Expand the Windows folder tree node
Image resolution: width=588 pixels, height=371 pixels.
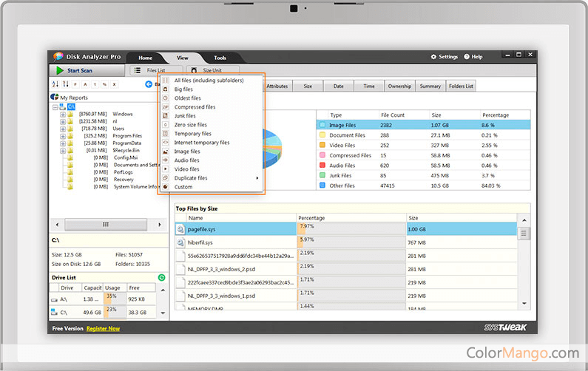click(x=61, y=115)
